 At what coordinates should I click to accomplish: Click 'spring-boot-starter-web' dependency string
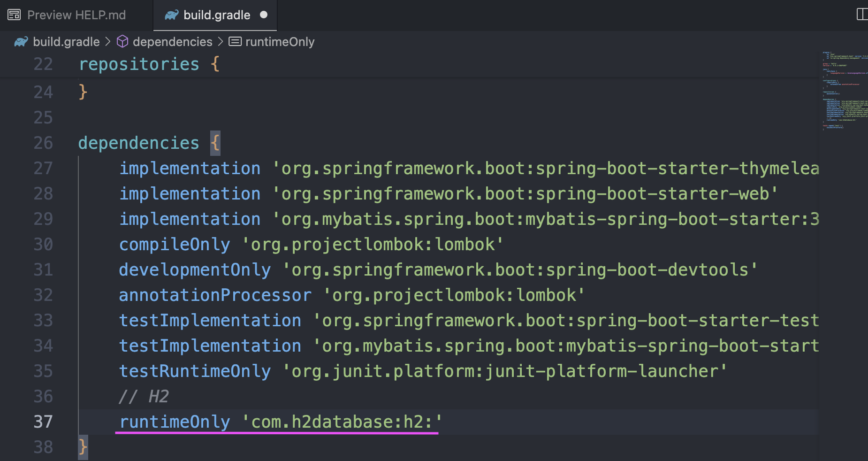point(525,193)
